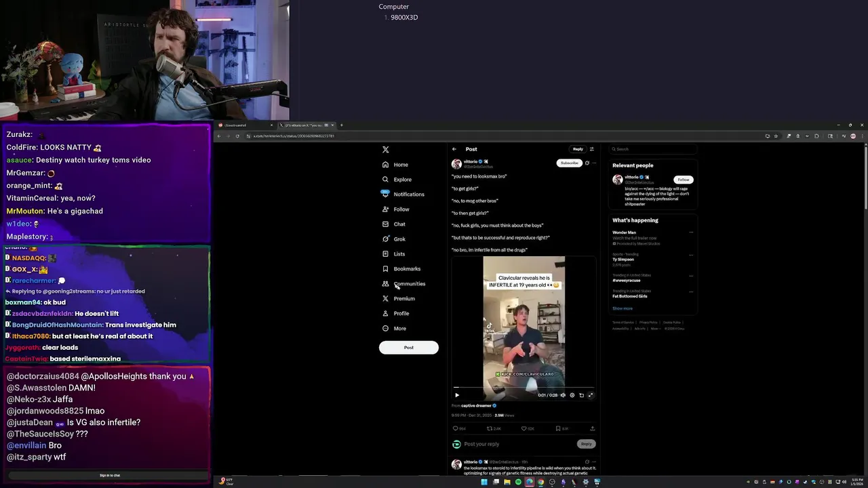Switch to the first browser tab
This screenshot has height=488, width=868.
245,125
